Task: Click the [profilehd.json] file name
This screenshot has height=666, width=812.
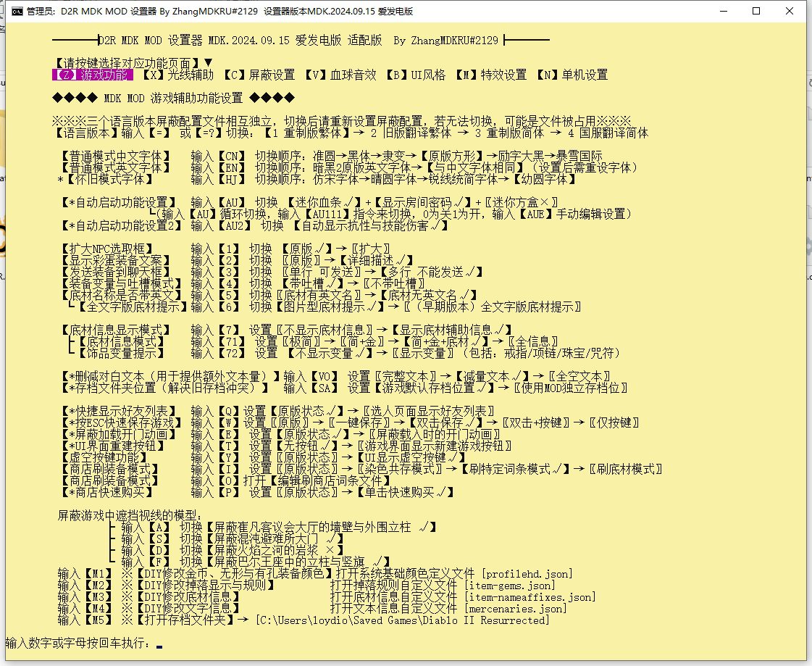Action: 527,574
